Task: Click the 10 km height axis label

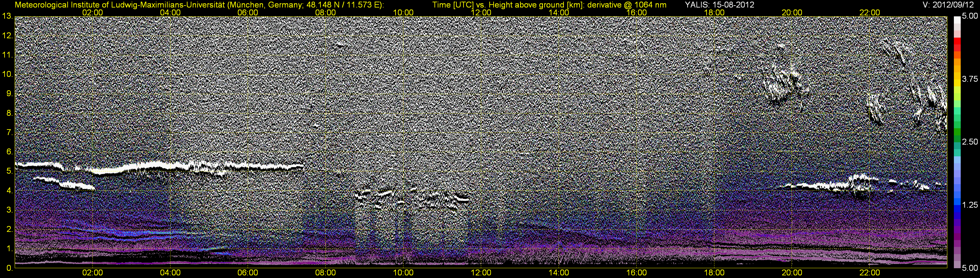Action: coord(7,75)
